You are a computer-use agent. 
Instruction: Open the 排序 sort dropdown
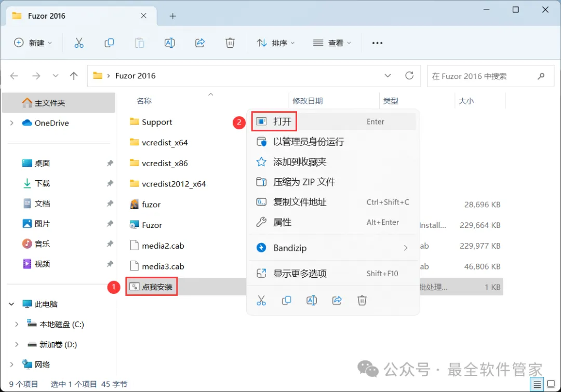(x=275, y=43)
